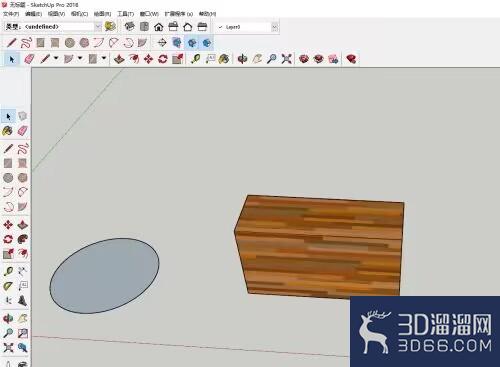Activate the Section Plane tool
500x367 pixels.
[x=162, y=43]
